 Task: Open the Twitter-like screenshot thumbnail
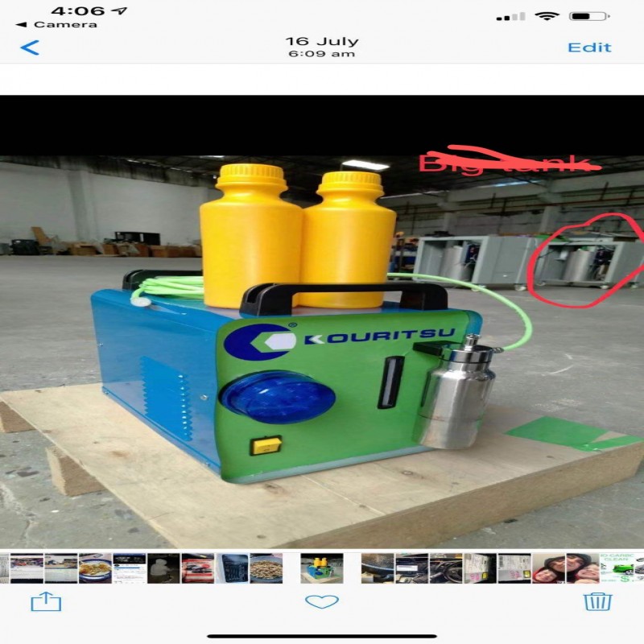click(x=130, y=568)
